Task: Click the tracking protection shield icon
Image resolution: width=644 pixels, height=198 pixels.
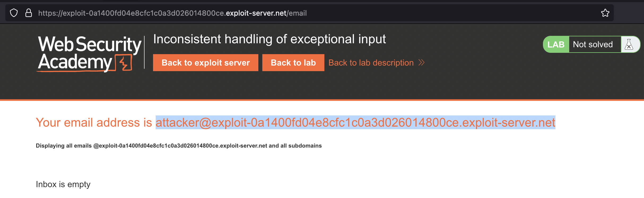Action: [14, 13]
